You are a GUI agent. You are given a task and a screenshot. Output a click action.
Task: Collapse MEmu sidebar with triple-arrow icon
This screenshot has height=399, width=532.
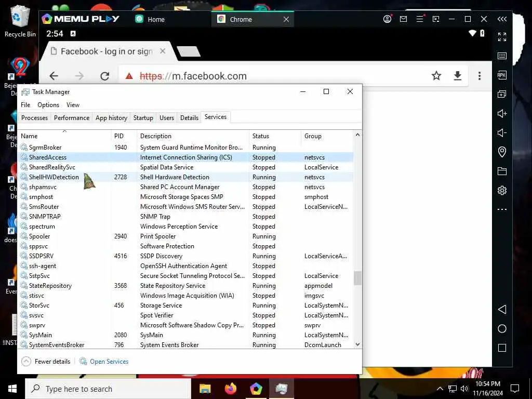502,19
